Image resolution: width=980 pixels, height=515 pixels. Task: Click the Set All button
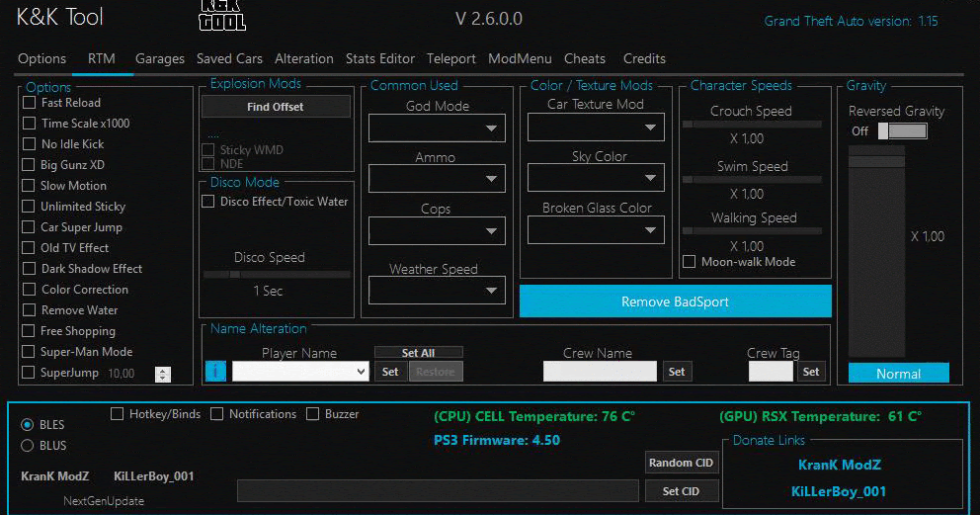point(418,353)
